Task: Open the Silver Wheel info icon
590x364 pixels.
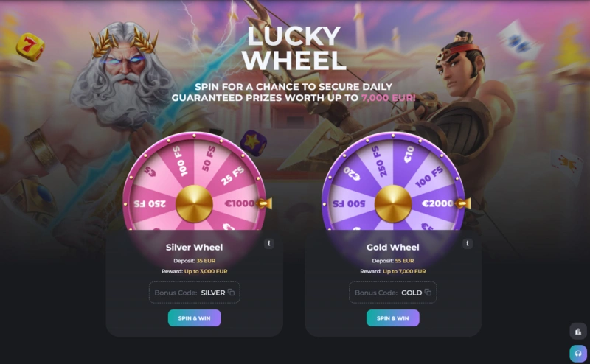Action: pos(268,243)
